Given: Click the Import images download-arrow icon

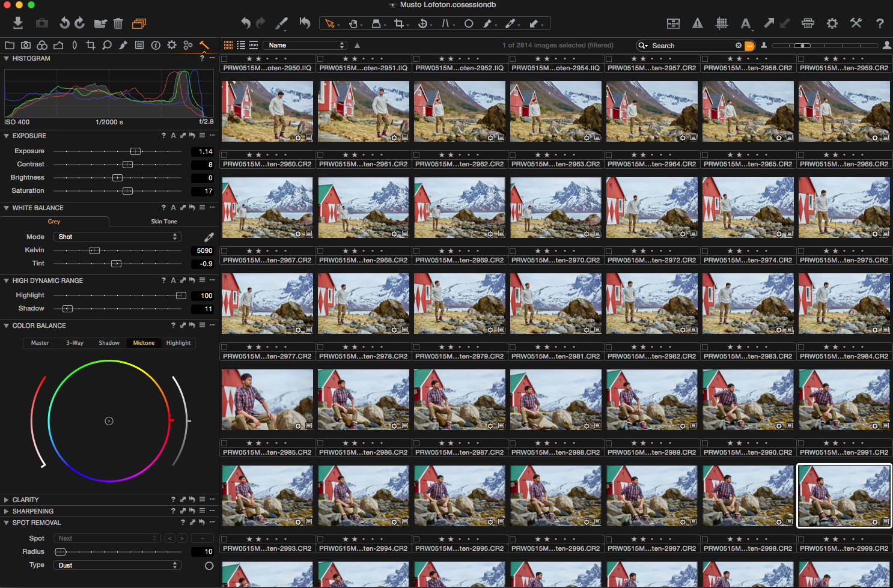Looking at the screenshot, I should tap(17, 23).
